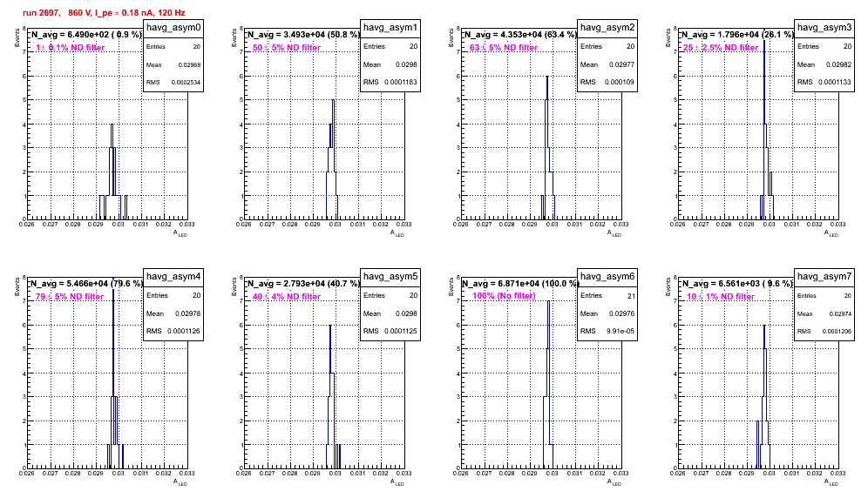This screenshot has width=868, height=498.
Task: Click the N_avg = 3.493e+04 label
Action: 303,35
